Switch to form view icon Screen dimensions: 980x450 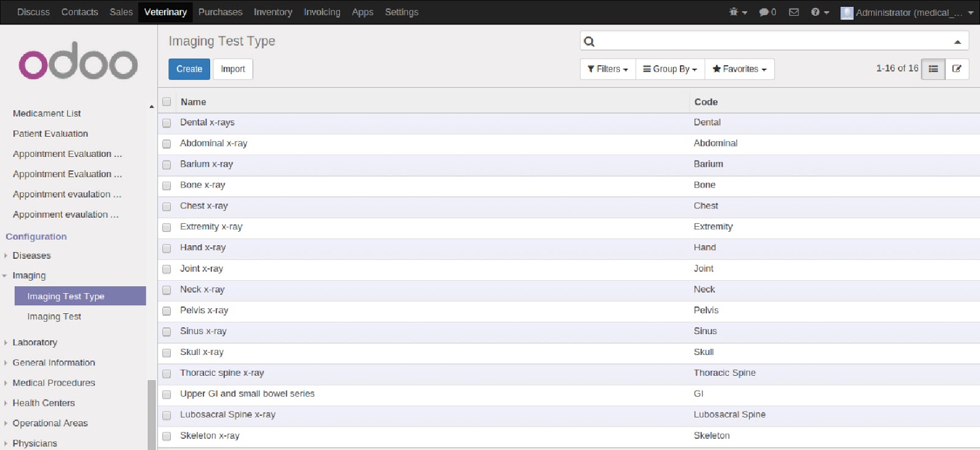(x=957, y=69)
